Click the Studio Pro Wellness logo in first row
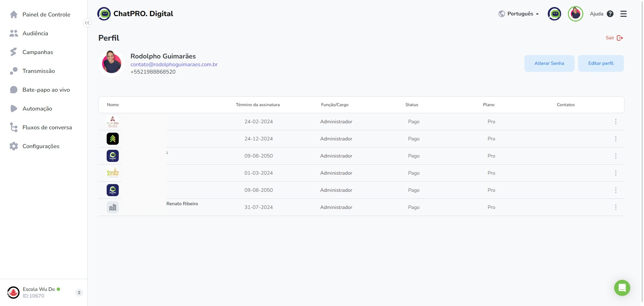The height and width of the screenshot is (306, 644). coord(113,122)
